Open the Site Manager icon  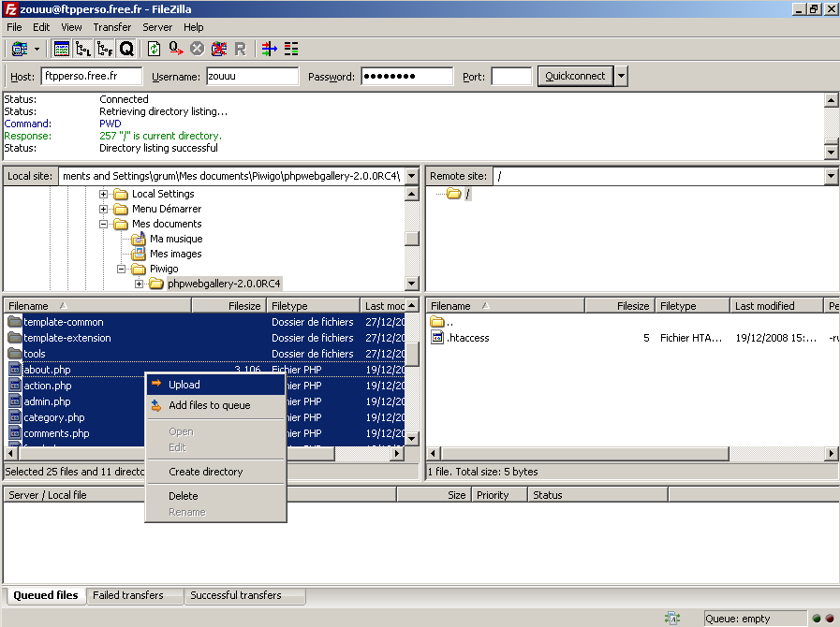pos(20,50)
